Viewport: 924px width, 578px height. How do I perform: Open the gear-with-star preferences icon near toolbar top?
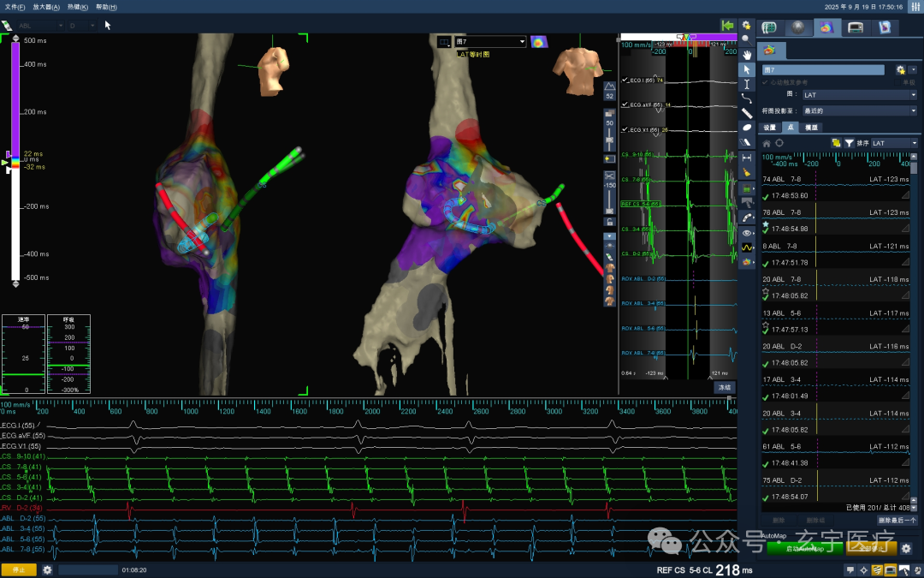click(x=747, y=26)
